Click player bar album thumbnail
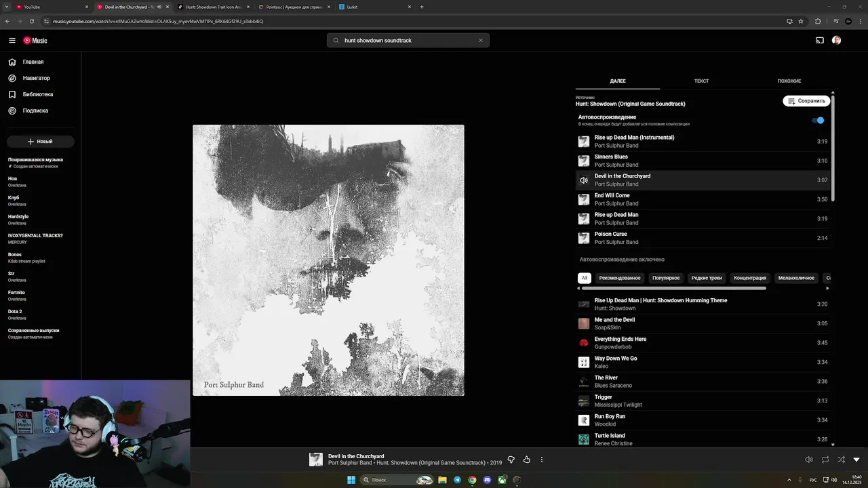 [316, 460]
